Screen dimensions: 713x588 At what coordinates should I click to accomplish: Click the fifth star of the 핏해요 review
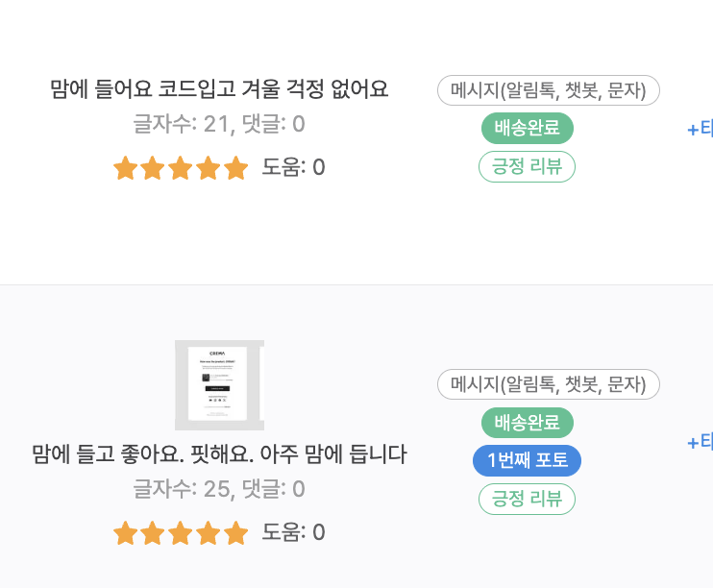point(235,533)
